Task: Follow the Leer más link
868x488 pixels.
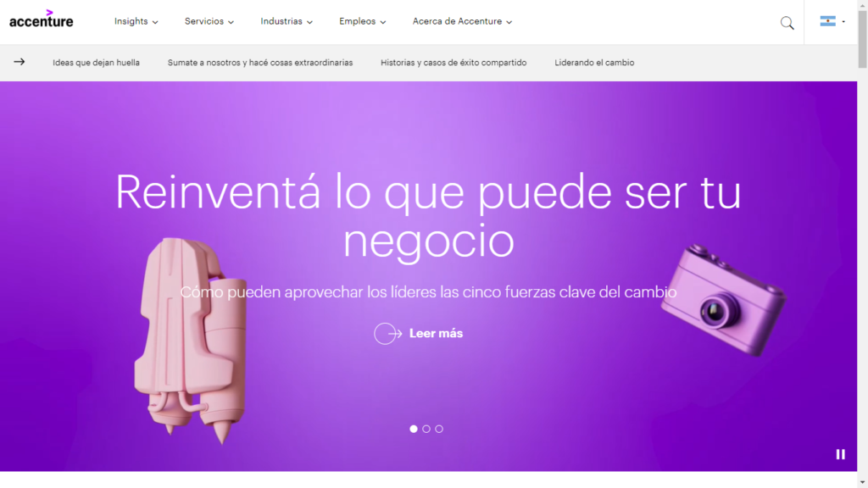Action: [x=436, y=334]
